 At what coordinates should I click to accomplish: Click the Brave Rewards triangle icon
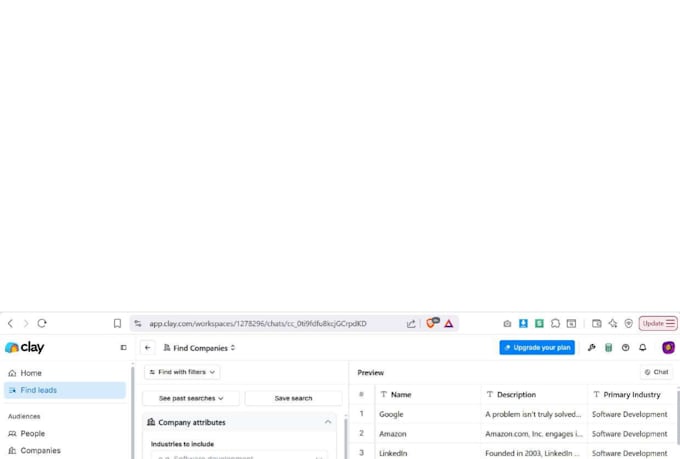[x=449, y=324]
